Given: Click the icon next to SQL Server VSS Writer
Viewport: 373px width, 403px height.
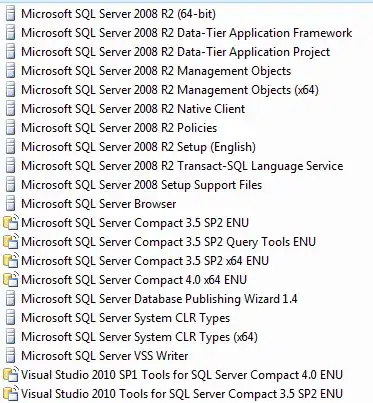Looking at the screenshot, I should coord(11,356).
